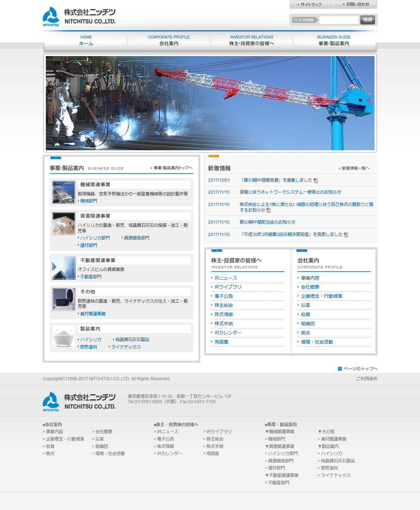This screenshot has height=510, width=420.
Task: Open 株主総会 in investor panel
Action: 224,305
